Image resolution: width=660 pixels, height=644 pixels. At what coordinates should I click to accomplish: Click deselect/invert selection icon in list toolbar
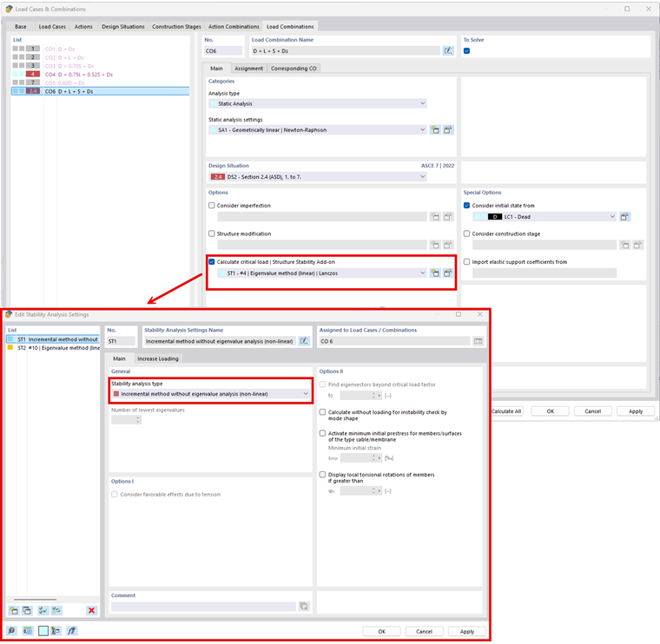pyautogui.click(x=56, y=610)
